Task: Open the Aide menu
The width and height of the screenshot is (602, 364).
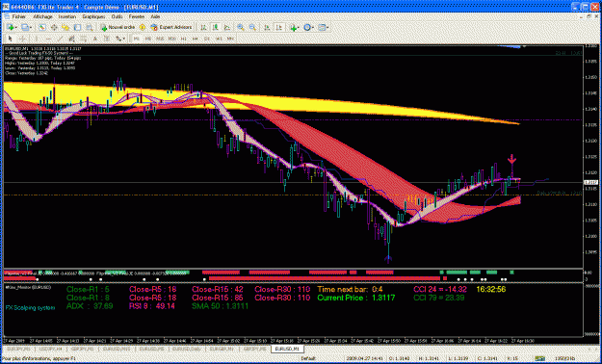Action: 155,17
